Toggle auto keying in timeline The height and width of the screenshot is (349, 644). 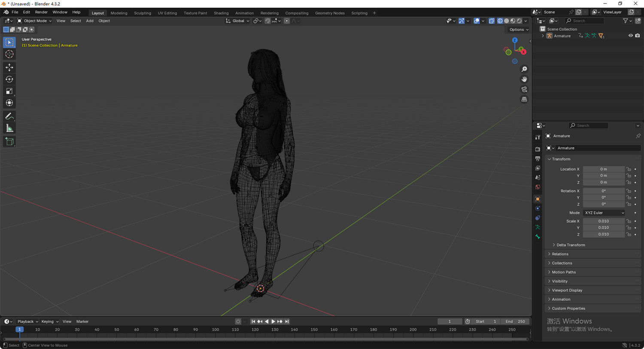pos(238,321)
